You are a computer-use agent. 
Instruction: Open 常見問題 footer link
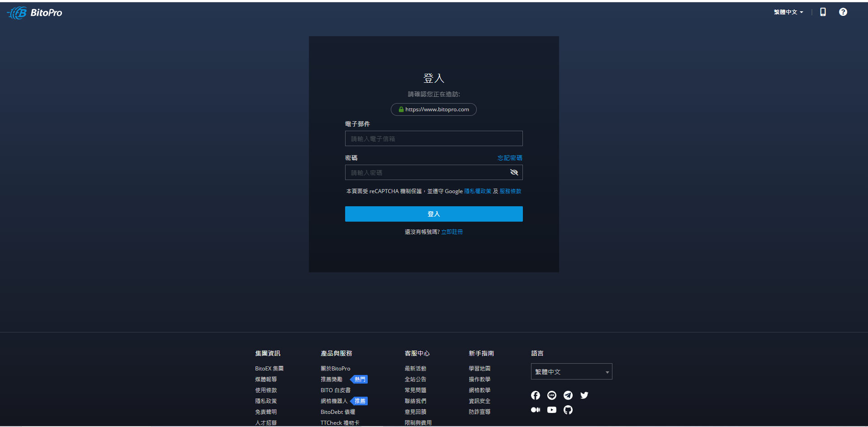pyautogui.click(x=416, y=390)
